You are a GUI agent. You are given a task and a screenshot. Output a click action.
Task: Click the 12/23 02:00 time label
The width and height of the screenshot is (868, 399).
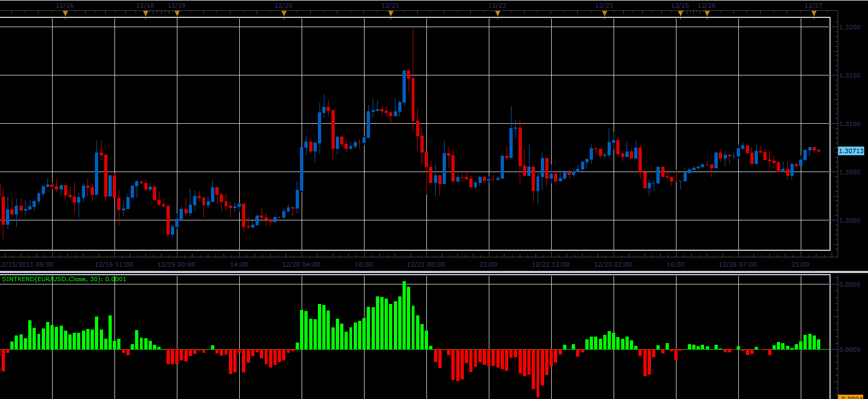613,265
